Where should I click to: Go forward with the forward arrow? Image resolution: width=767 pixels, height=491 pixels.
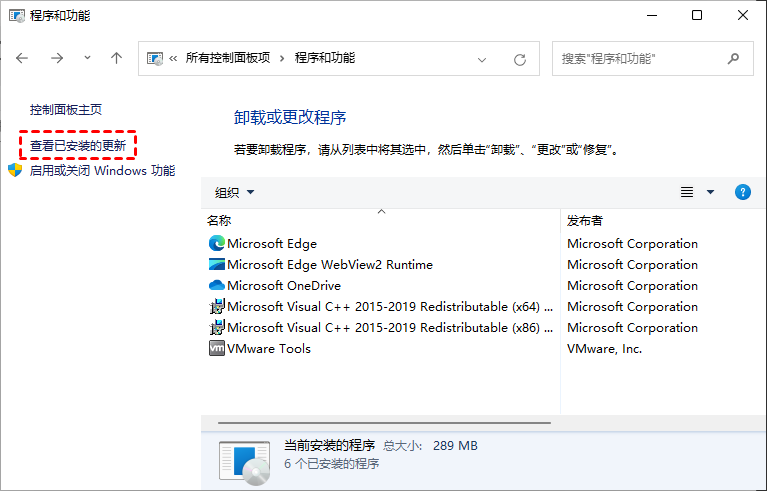click(57, 58)
